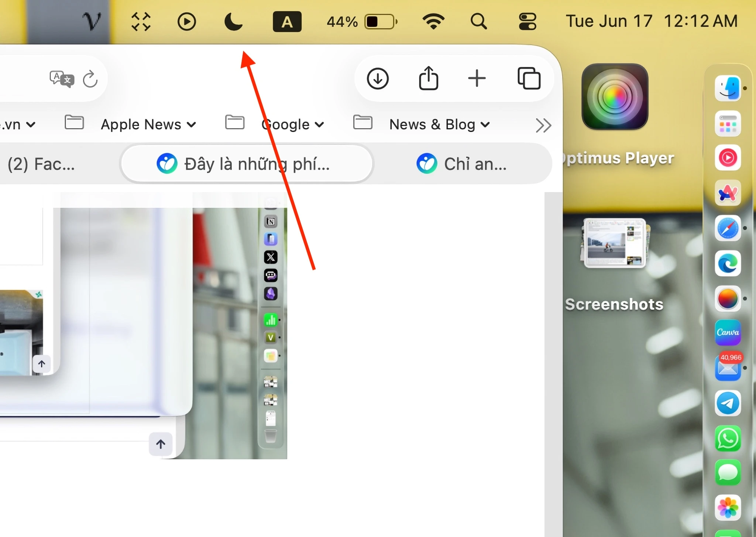Click the collapse arrows menu bar icon
Viewport: 756px width, 537px height.
tap(141, 21)
